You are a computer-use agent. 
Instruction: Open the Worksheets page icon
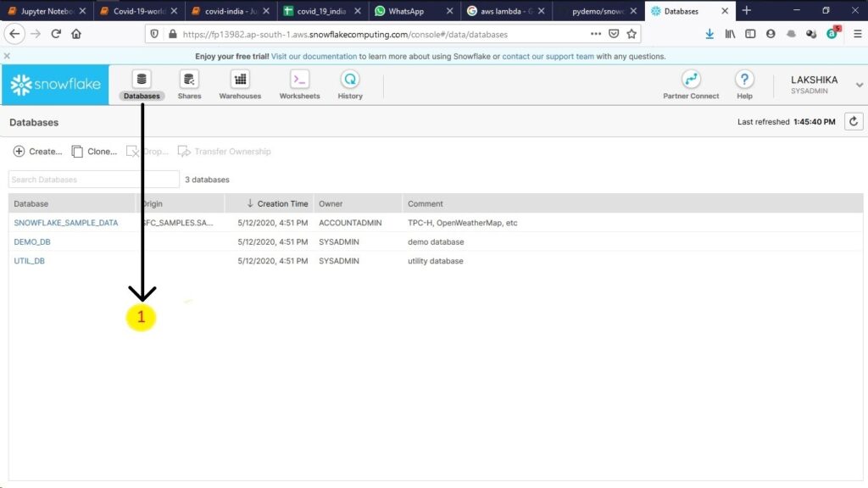(x=299, y=80)
